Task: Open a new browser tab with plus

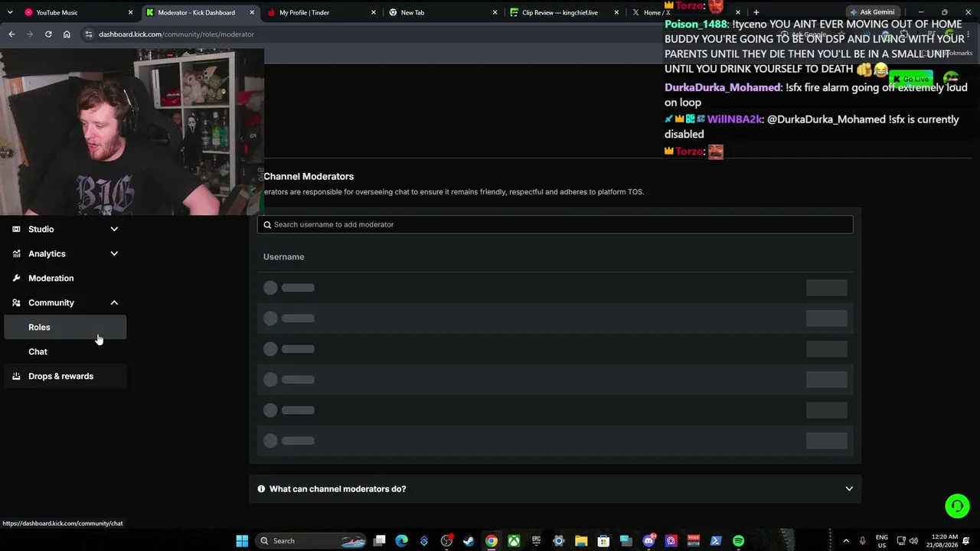Action: 756,12
